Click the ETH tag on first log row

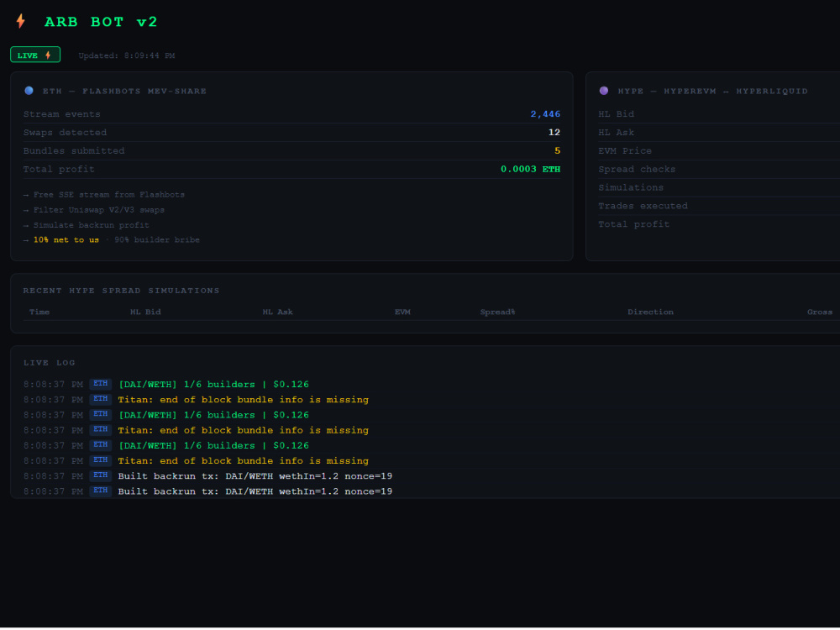pos(101,384)
